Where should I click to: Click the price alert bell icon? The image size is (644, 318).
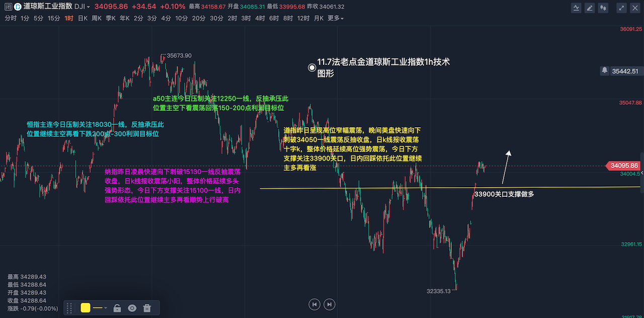click(604, 71)
